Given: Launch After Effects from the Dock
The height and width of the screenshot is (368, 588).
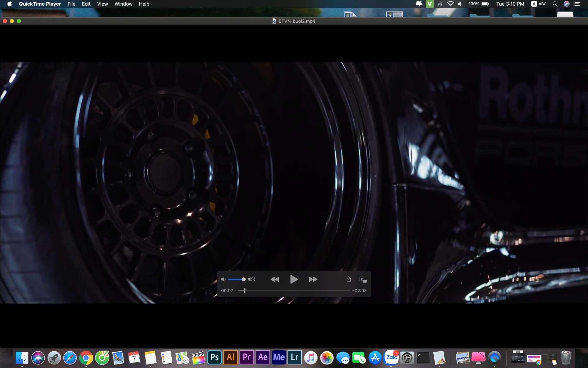Looking at the screenshot, I should point(263,357).
